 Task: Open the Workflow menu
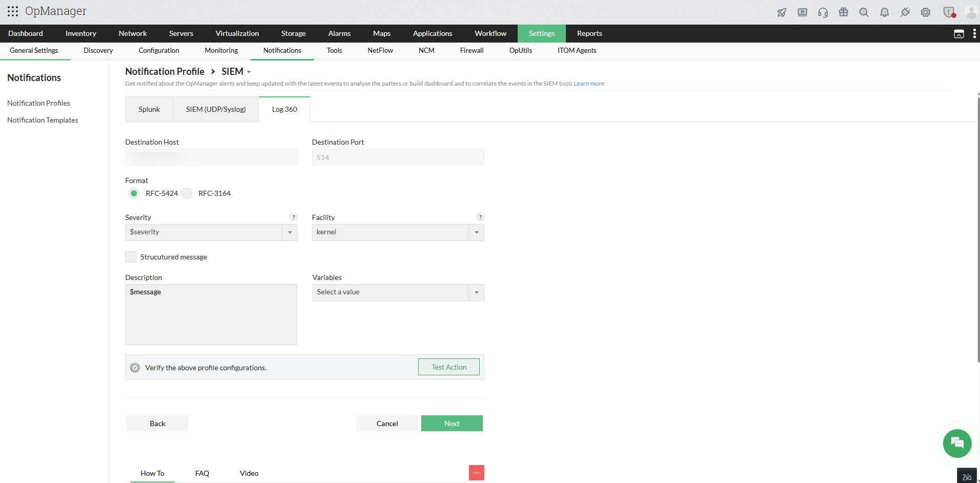pyautogui.click(x=491, y=33)
